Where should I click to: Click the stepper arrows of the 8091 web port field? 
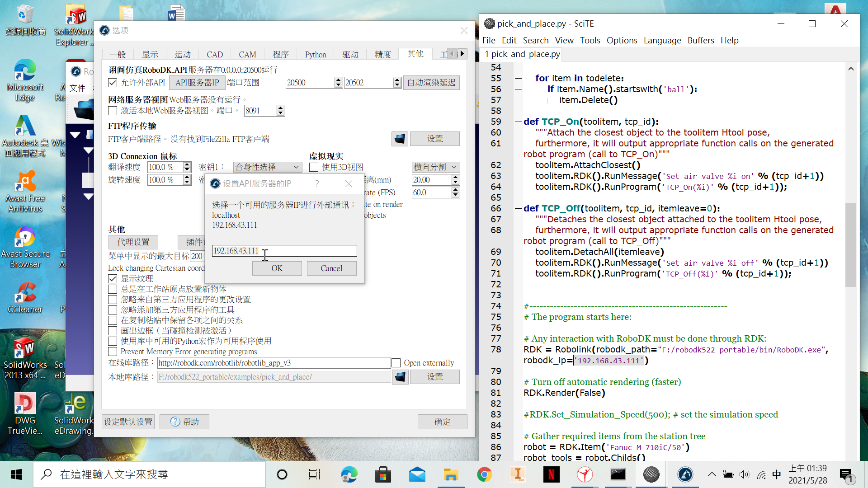click(x=280, y=111)
